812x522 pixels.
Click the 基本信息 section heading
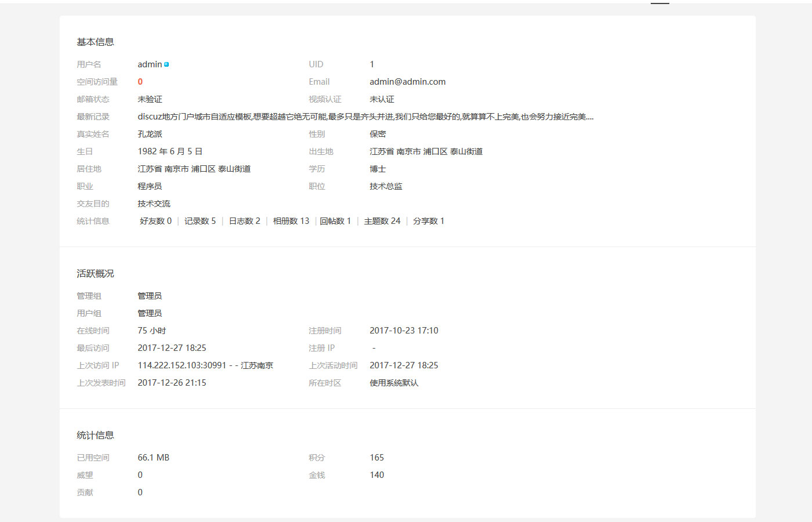(x=95, y=42)
